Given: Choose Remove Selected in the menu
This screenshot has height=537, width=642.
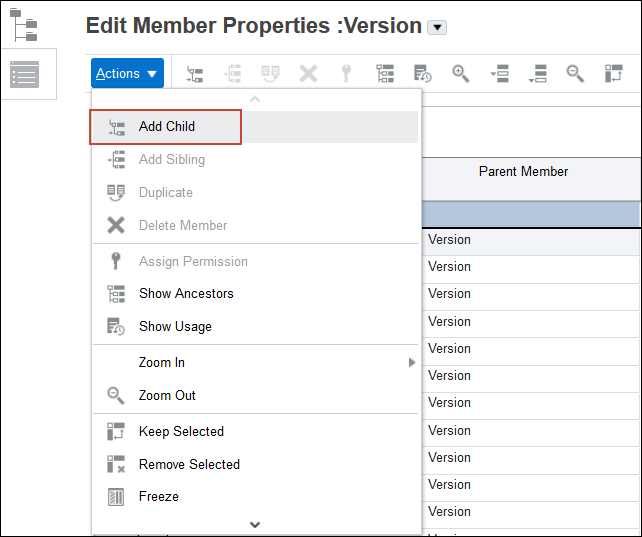Looking at the screenshot, I should pyautogui.click(x=255, y=465).
